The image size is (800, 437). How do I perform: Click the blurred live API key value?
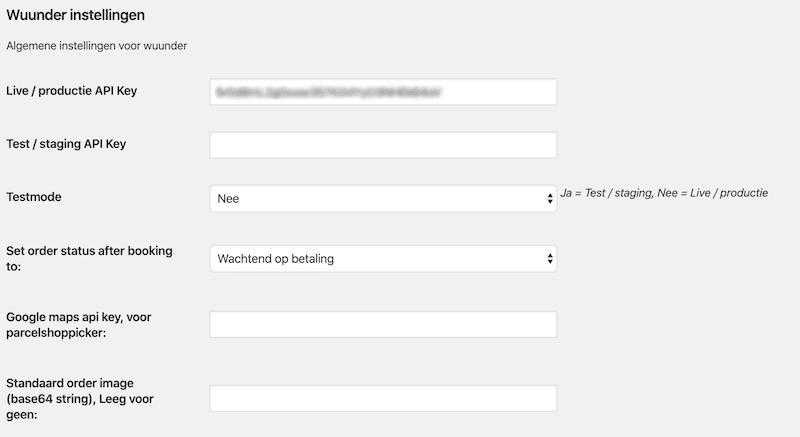[328, 92]
